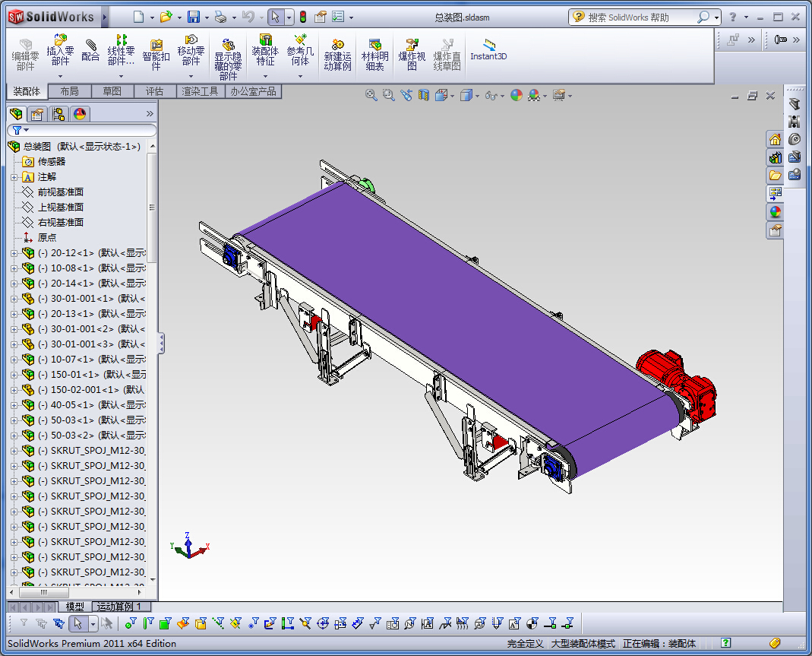Open the File Explorer folder icon in task pane
This screenshot has width=812, height=656.
[x=775, y=175]
